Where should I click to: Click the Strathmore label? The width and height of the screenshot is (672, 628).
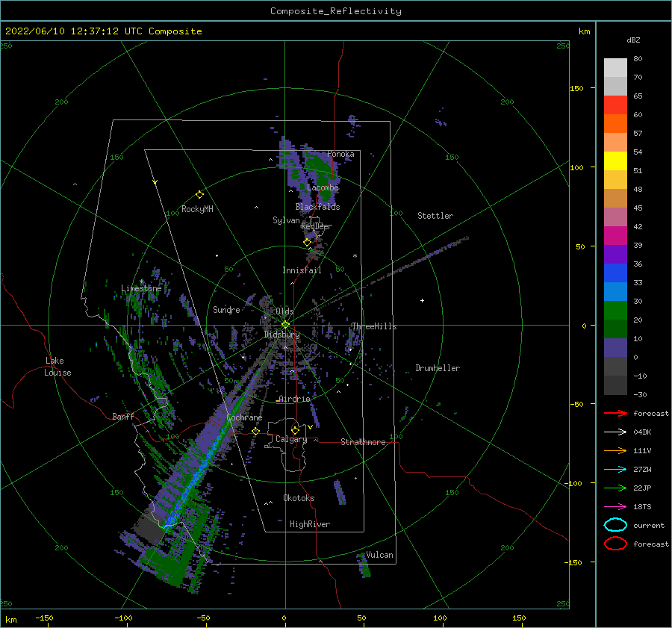[363, 442]
